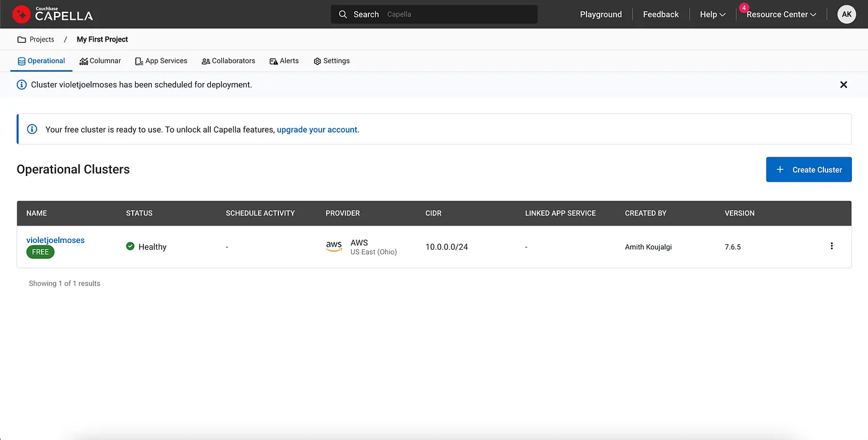Image resolution: width=868 pixels, height=440 pixels.
Task: Open the project Settings tab
Action: tap(332, 61)
